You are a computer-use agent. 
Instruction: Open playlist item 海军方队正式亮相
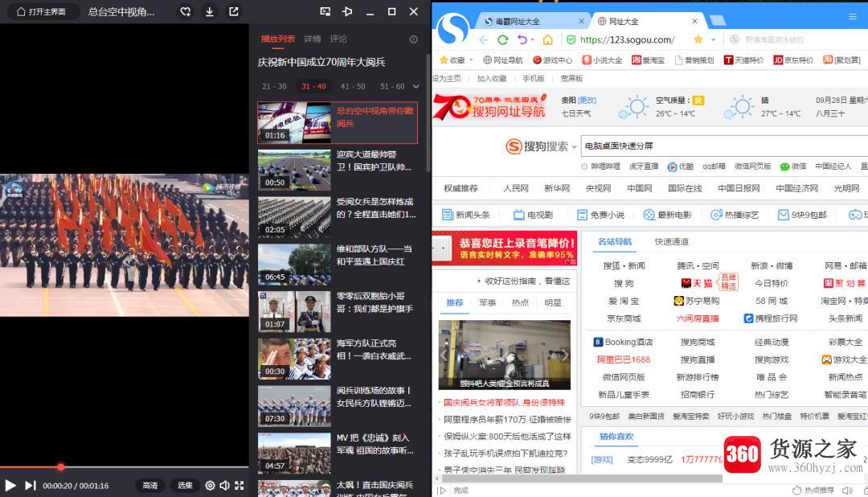point(338,359)
